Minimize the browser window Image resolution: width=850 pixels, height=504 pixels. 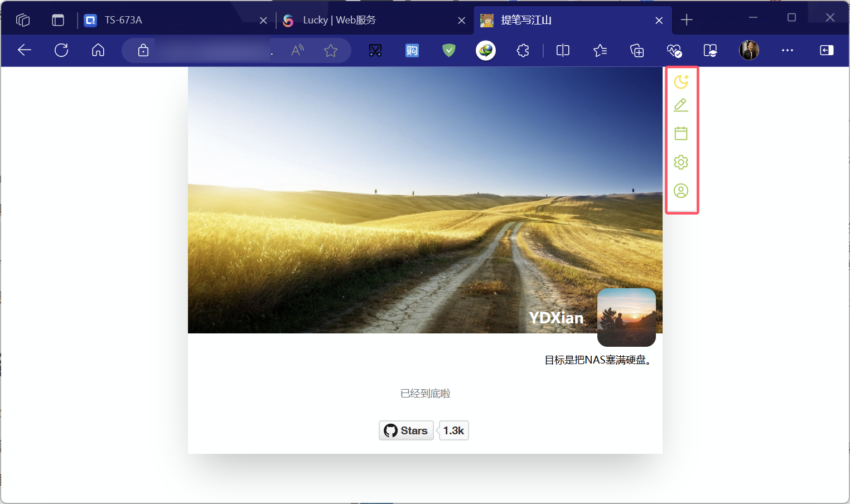pyautogui.click(x=753, y=18)
